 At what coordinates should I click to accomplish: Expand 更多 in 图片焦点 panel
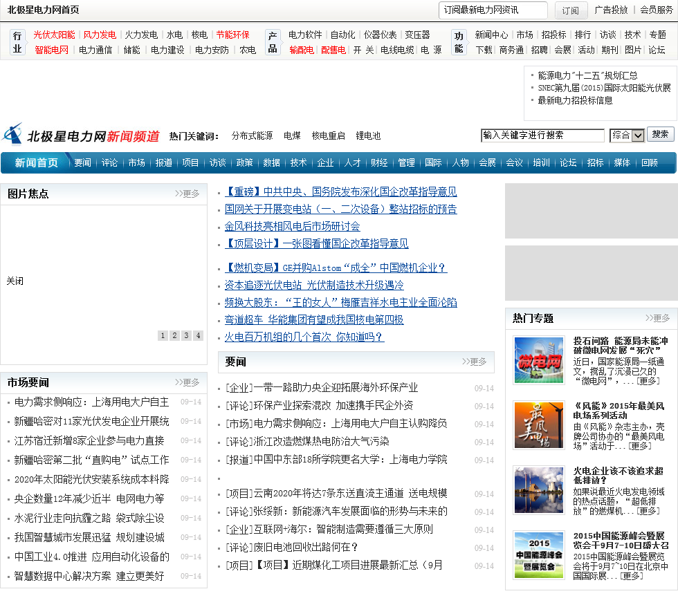click(187, 194)
